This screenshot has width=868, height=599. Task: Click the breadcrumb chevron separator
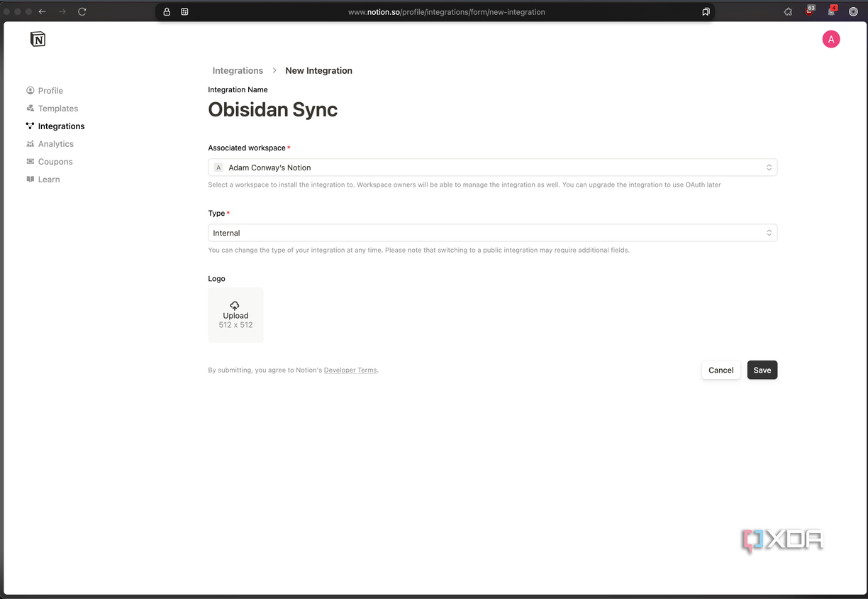click(x=274, y=71)
